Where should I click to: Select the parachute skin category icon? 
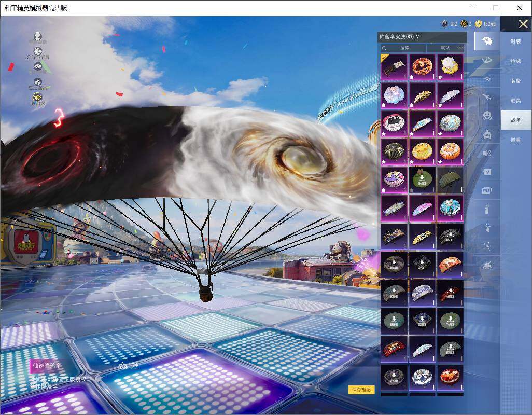487,41
